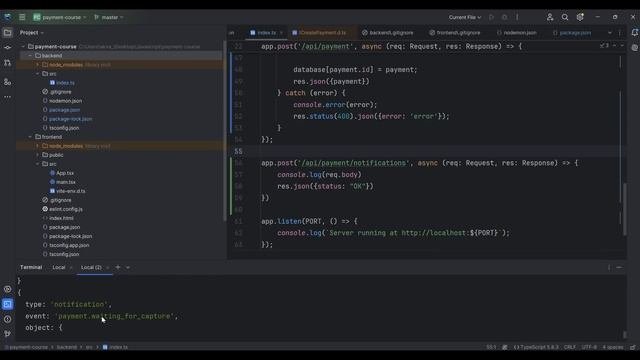Open IDE settings gear icon
The height and width of the screenshot is (360, 640).
580,17
